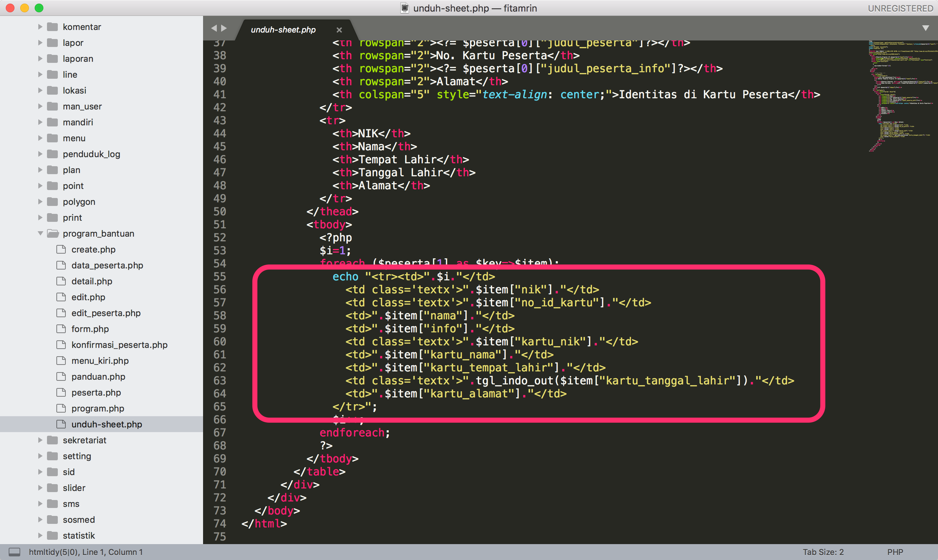
Task: Select the data_peserta.php file
Action: coord(107,265)
